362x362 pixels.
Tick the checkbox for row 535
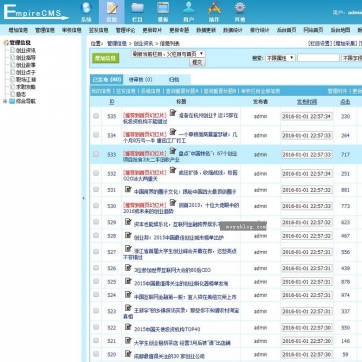tap(96, 116)
